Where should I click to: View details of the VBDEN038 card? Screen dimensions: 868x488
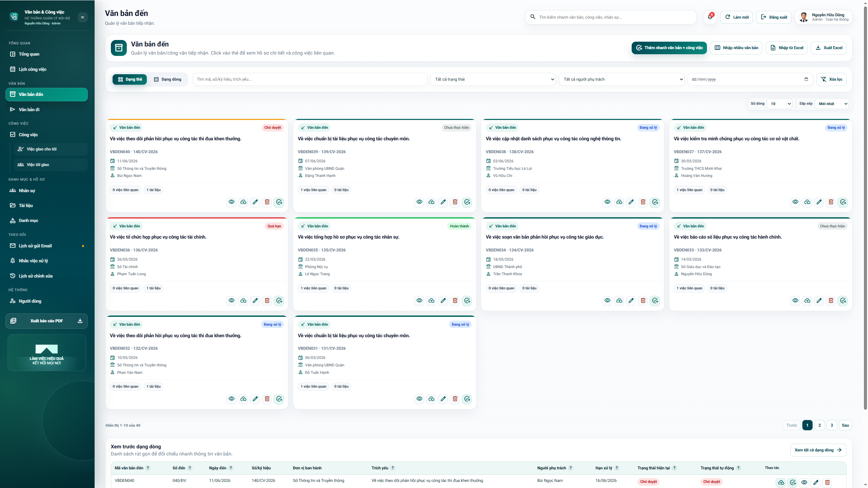607,202
